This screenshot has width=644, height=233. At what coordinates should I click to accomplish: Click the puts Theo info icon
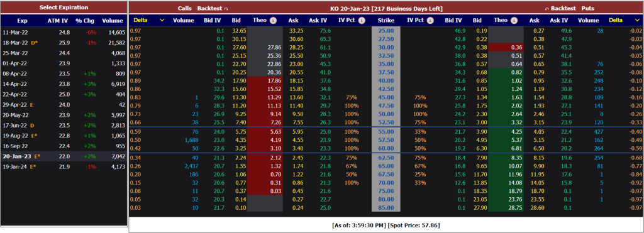pyautogui.click(x=513, y=20)
